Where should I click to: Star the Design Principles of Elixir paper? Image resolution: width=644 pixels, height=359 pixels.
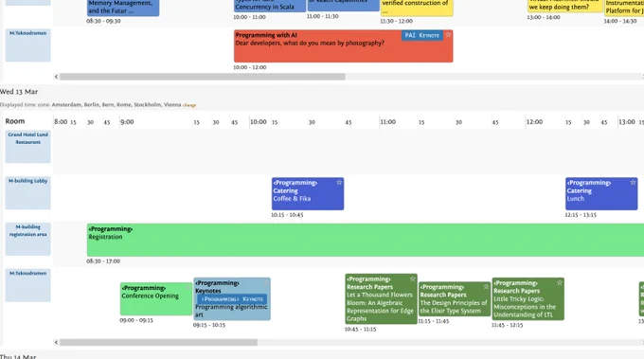[486, 287]
